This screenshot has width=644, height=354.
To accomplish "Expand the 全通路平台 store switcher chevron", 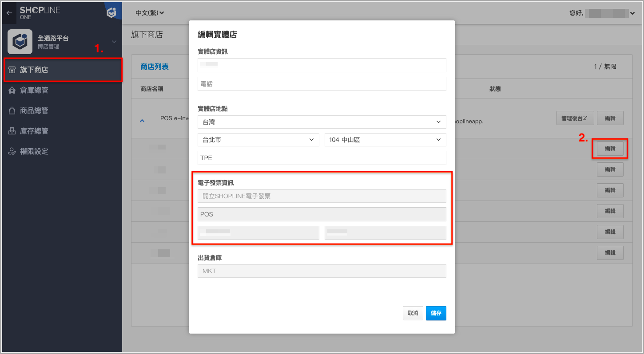I will [114, 42].
